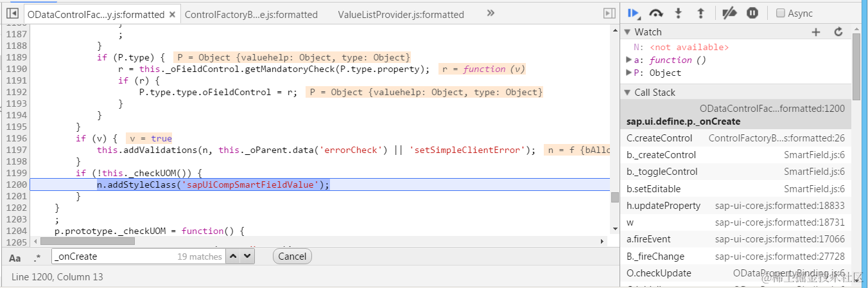Click getMandatoryCheck code line 1190
Viewport: 868px width, 288px height.
[x=274, y=69]
